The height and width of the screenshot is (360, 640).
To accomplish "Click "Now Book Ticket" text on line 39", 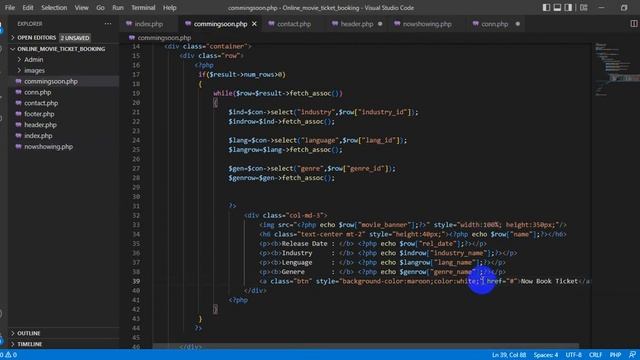I will (x=549, y=281).
